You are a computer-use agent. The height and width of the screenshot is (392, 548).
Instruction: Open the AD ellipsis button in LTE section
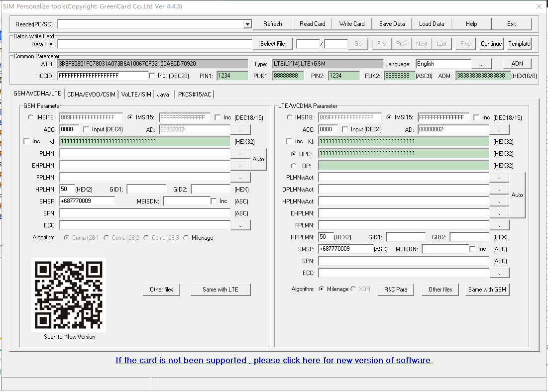[499, 129]
